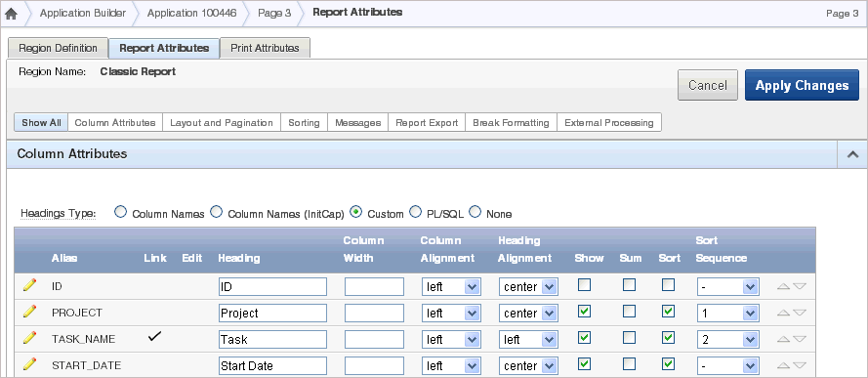Show Column Attributes subsection

click(x=115, y=123)
